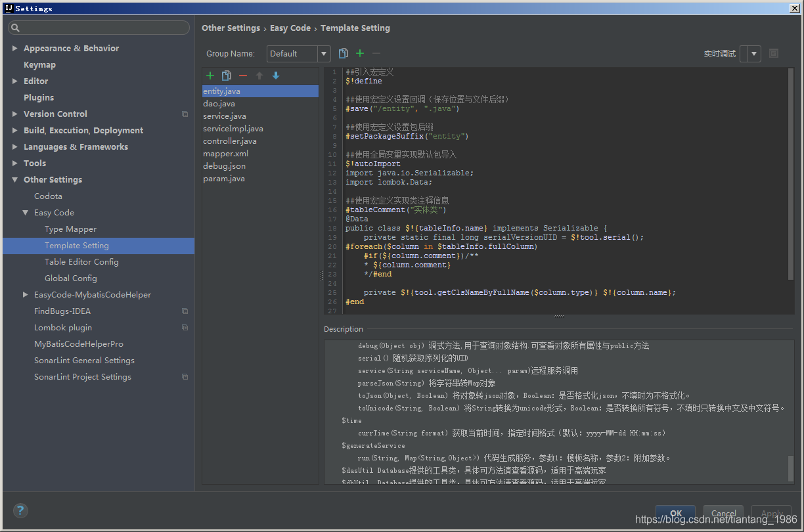804x532 pixels.
Task: Remove the selected template with red minus
Action: pos(243,76)
